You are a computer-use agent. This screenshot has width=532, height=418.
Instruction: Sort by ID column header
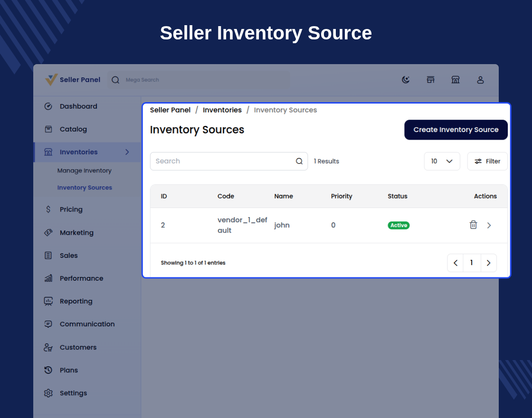[164, 196]
